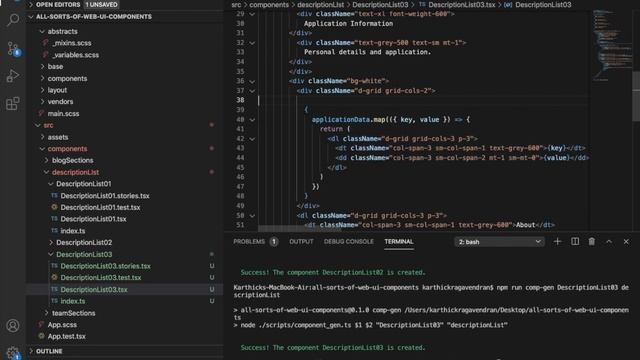Screen dimensions: 640x360
Task: Open DescriptionList03.test.tsx file
Action: click(101, 278)
